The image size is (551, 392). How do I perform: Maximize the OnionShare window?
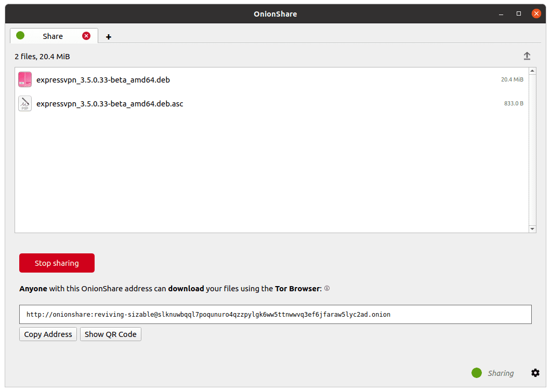click(x=519, y=13)
